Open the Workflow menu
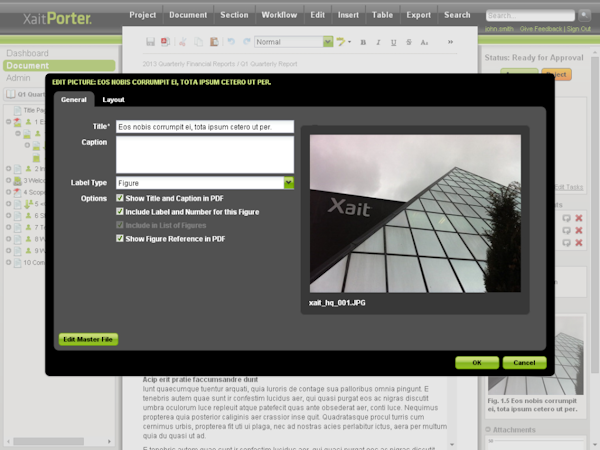 (279, 15)
